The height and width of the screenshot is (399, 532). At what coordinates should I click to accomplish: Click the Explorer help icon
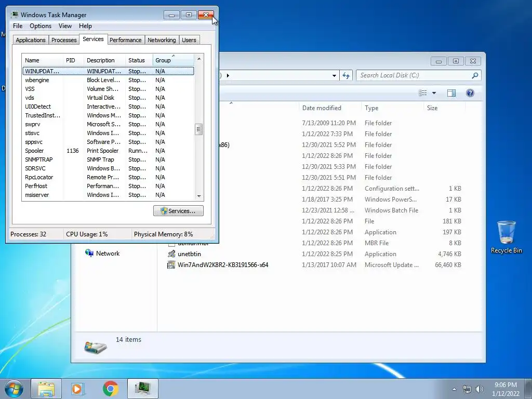click(x=470, y=93)
